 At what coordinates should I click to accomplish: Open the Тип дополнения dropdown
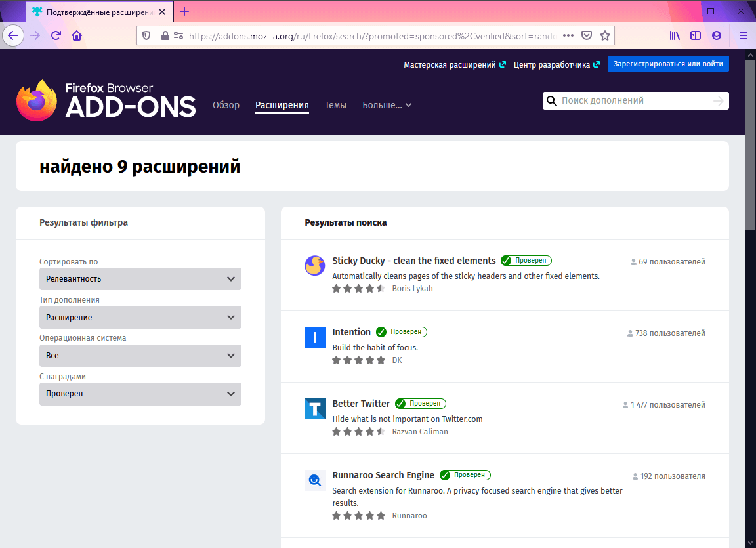pyautogui.click(x=140, y=318)
